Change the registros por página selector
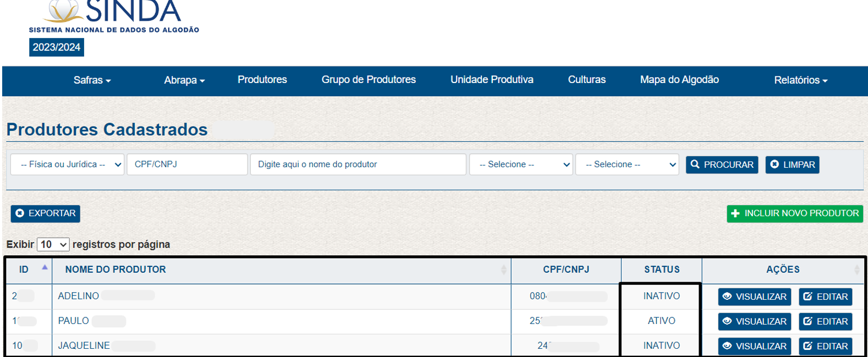868x357 pixels. (x=53, y=244)
